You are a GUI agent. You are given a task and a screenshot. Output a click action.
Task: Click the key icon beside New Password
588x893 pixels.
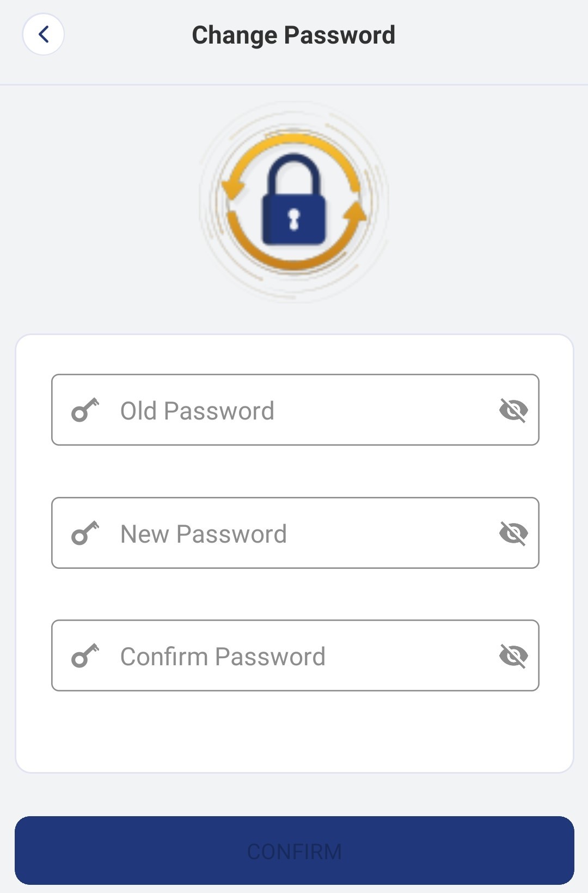pos(85,533)
